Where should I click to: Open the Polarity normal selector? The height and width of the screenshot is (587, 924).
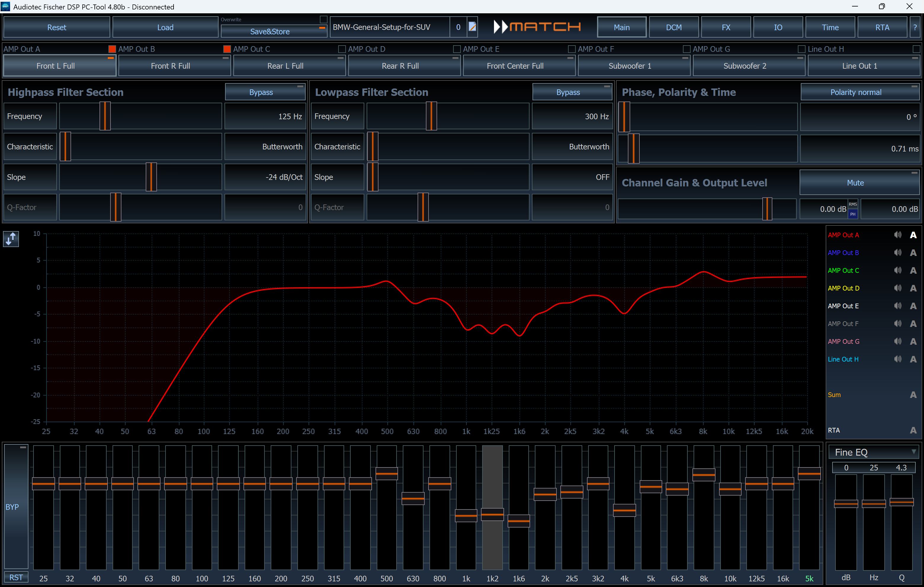click(x=856, y=92)
